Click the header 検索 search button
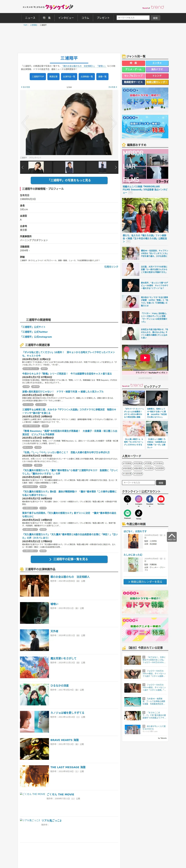 click(x=155, y=18)
